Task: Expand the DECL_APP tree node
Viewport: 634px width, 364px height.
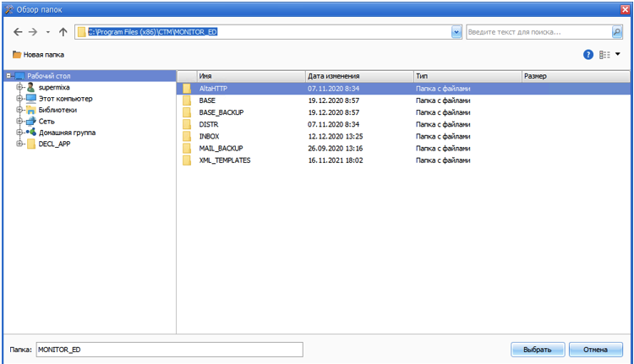Action: (x=19, y=144)
